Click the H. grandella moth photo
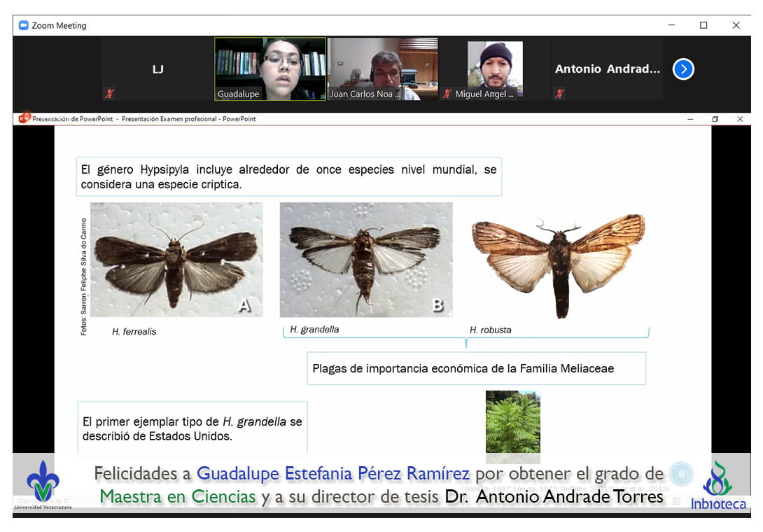The width and height of the screenshot is (763, 532). click(x=366, y=260)
